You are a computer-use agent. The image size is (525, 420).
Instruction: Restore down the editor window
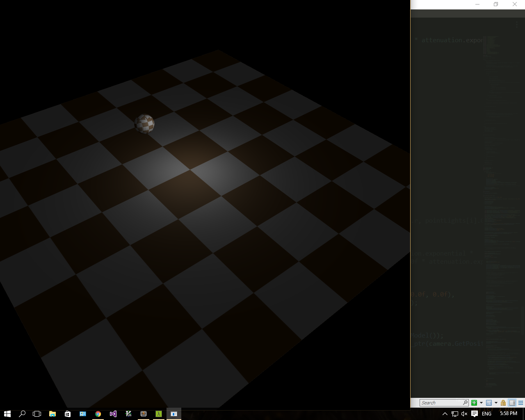click(496, 5)
